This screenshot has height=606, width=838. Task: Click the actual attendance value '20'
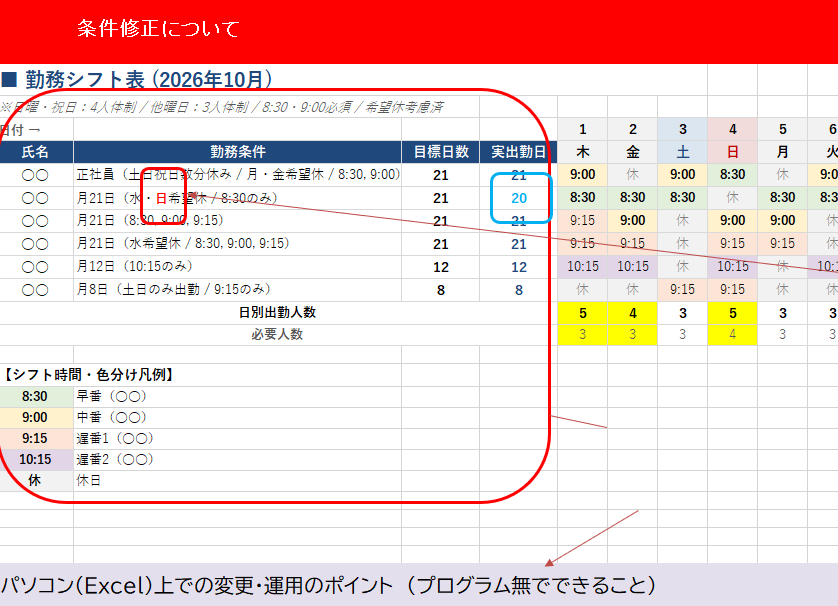pos(519,198)
